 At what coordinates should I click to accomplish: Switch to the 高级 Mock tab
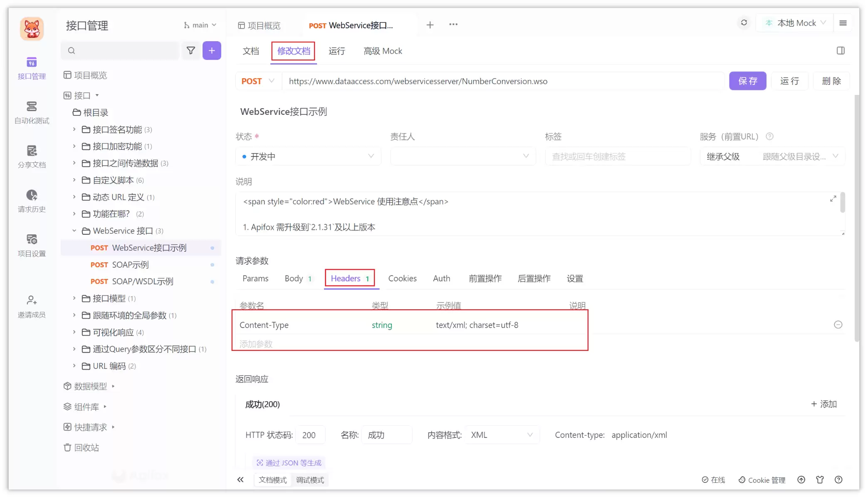tap(383, 51)
